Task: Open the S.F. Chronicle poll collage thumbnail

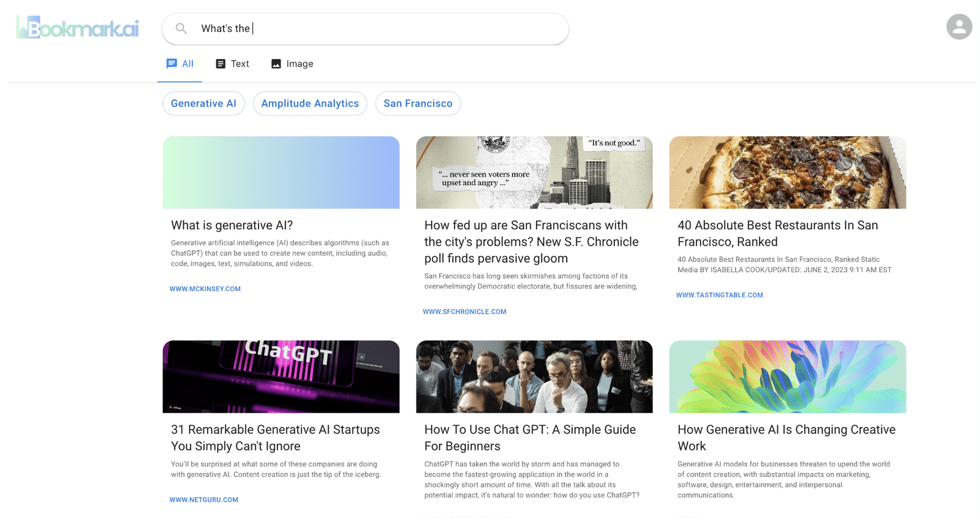Action: tap(534, 172)
